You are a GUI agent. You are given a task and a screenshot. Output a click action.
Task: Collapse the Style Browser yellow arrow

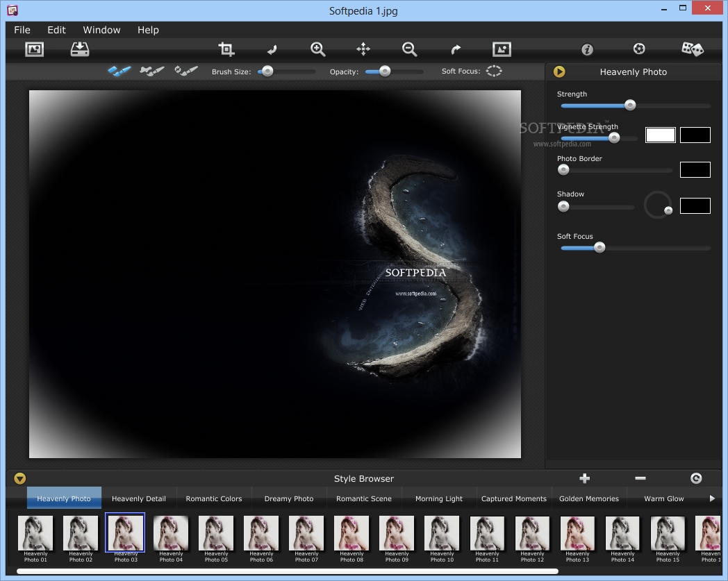[19, 478]
